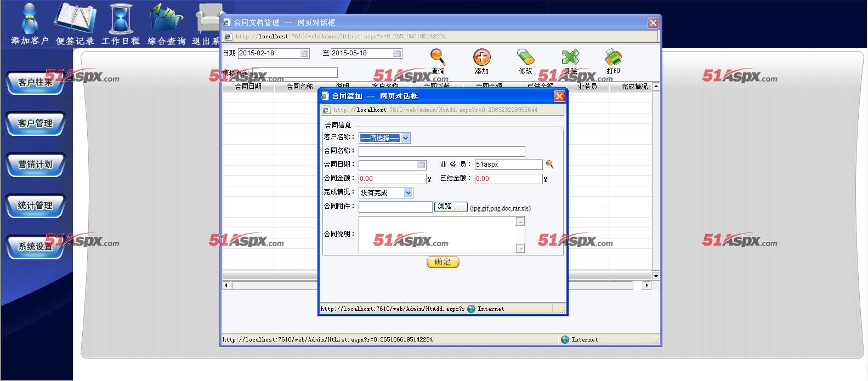Click the 删除 delete icon in contract list
This screenshot has height=381, width=868.
570,61
